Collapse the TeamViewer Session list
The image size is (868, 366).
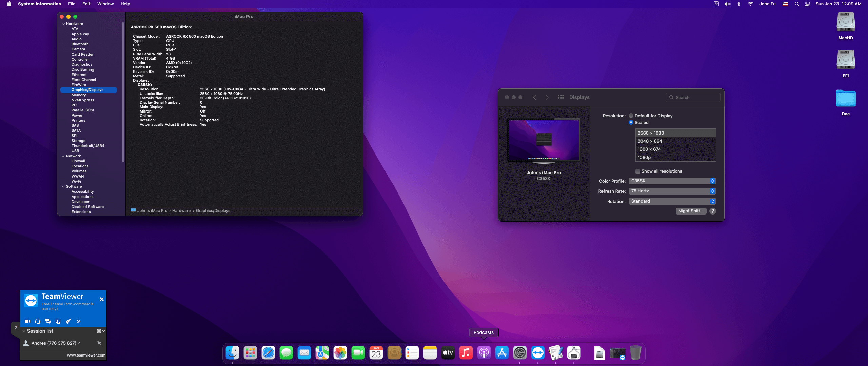[x=24, y=331]
